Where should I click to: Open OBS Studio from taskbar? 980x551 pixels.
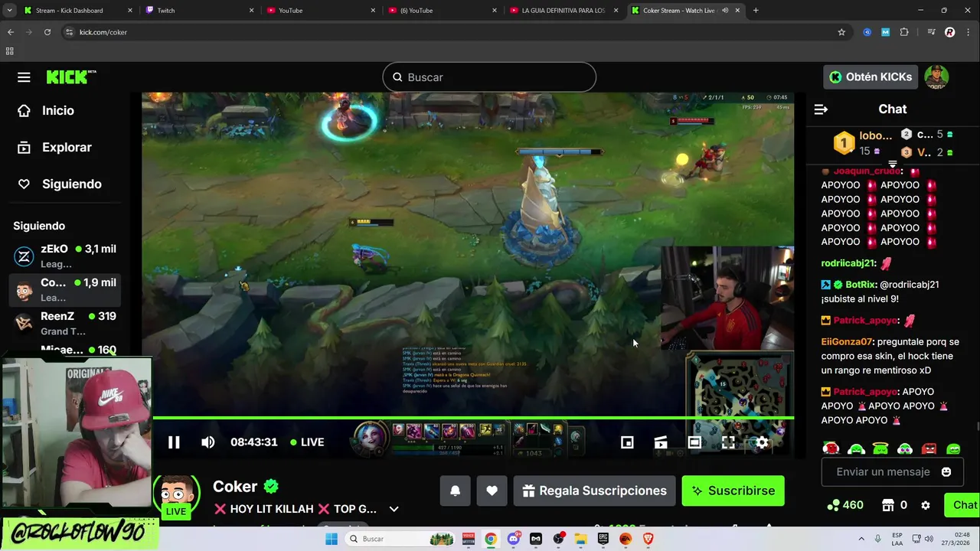tap(558, 539)
